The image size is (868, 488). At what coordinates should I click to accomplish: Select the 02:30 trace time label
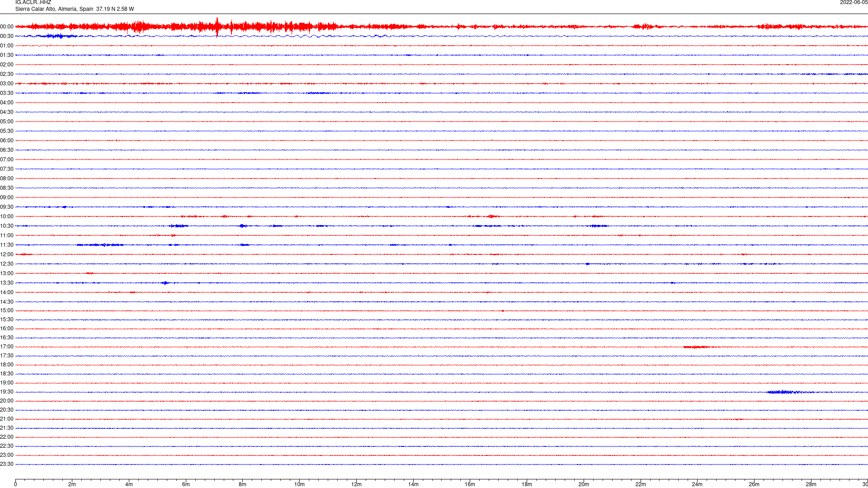tap(7, 74)
